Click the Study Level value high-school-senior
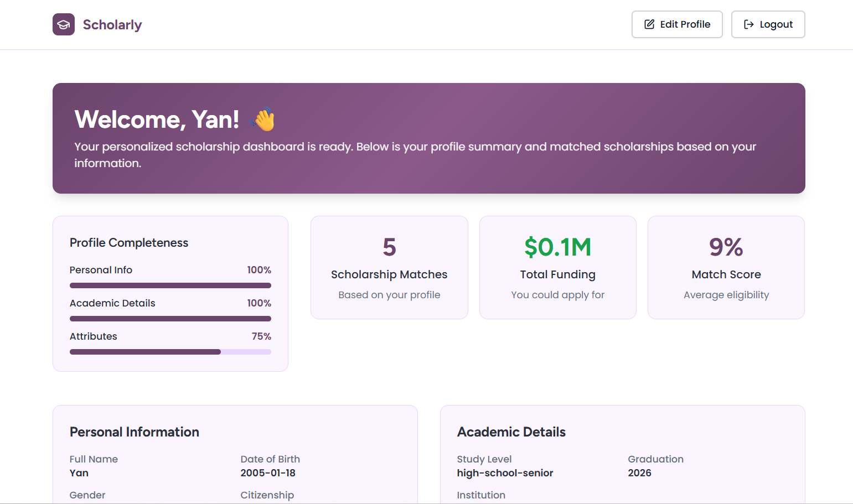 505,473
